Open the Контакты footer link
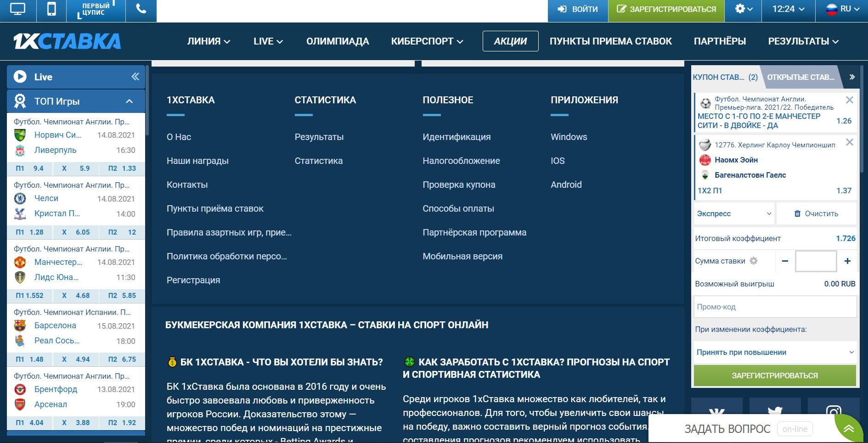Image resolution: width=868 pixels, height=443 pixels. 187,185
